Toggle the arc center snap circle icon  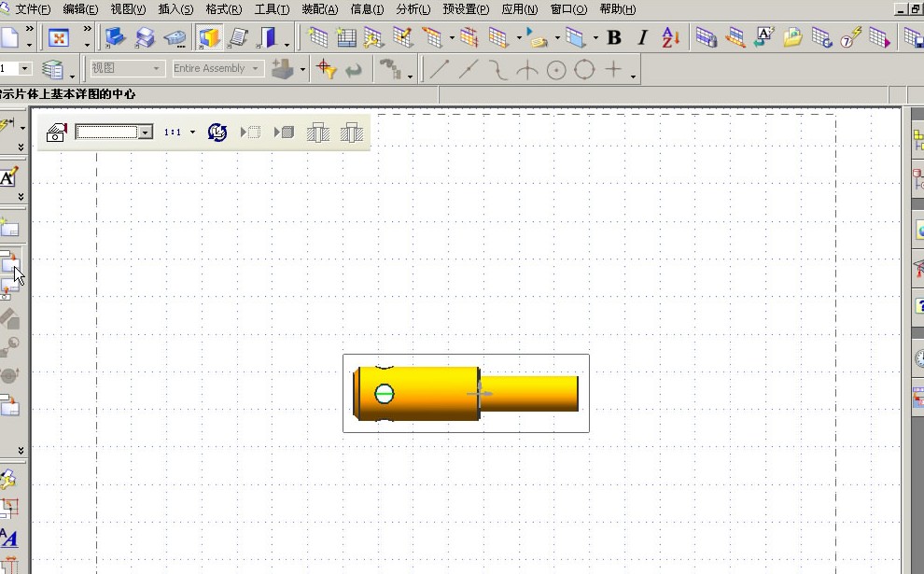point(556,70)
